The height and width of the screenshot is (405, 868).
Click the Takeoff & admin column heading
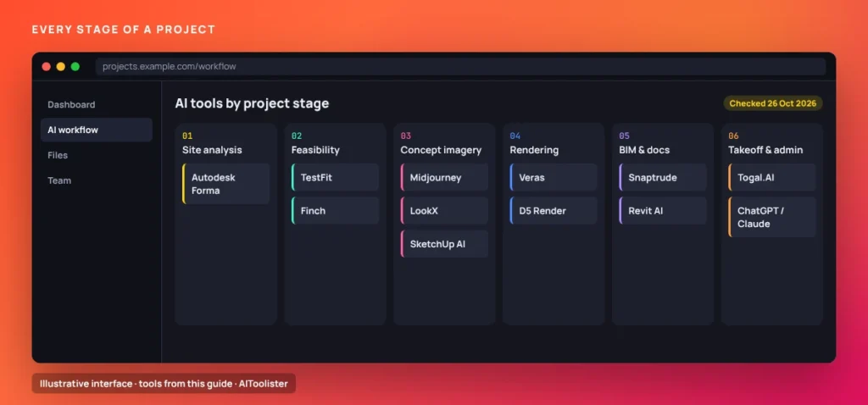(x=765, y=150)
